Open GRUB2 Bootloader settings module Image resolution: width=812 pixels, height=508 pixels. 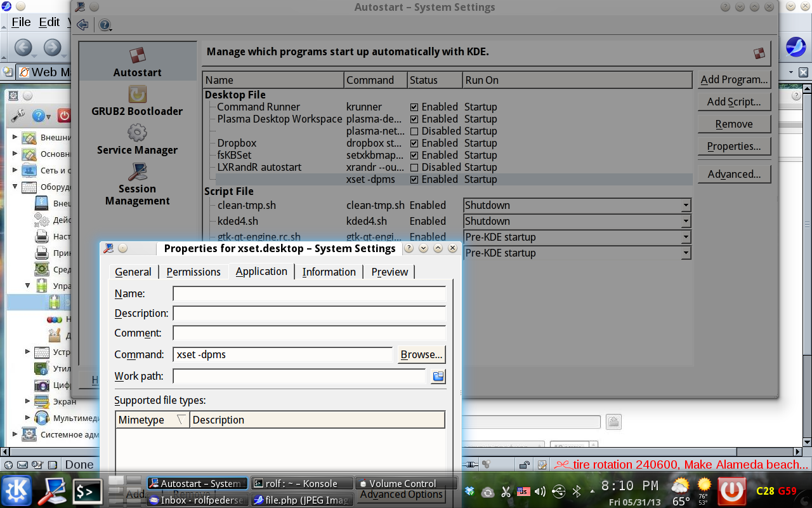137,102
